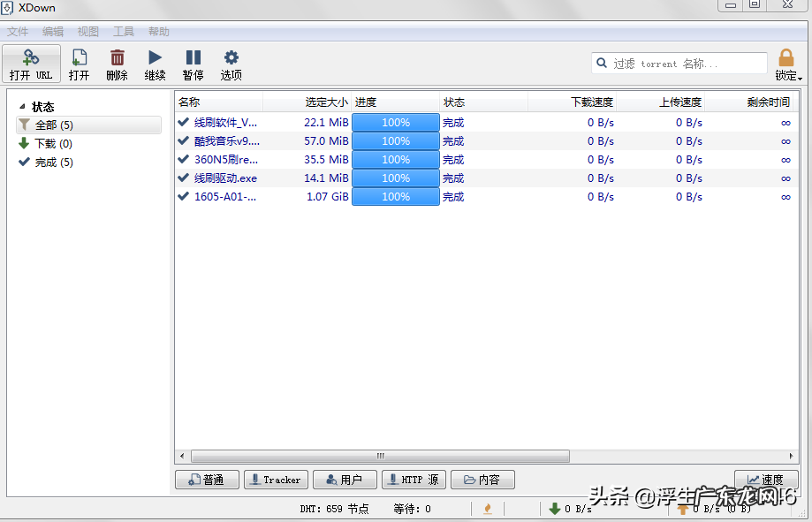Viewport: 812px width, 522px height.
Task: Click the orange Lock padlock icon
Action: pos(786,57)
